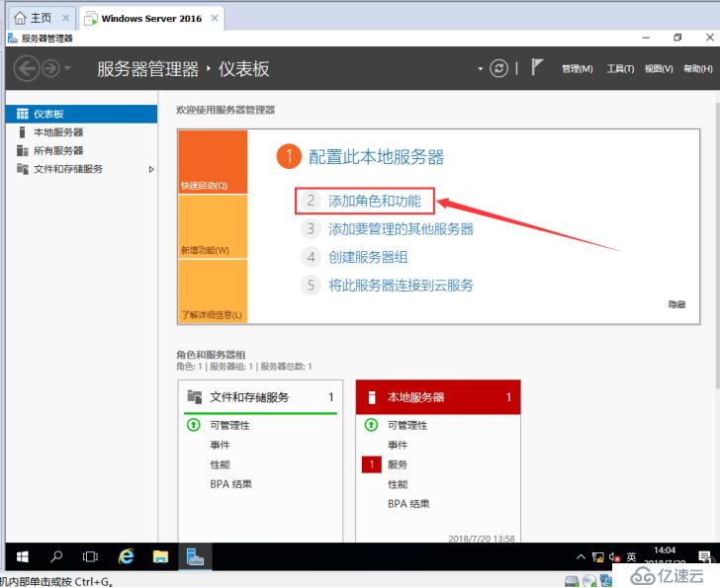Screen dimensions: 720x588
Task: Click BPA 结果 in 本地服务器 tile
Action: pyautogui.click(x=408, y=504)
